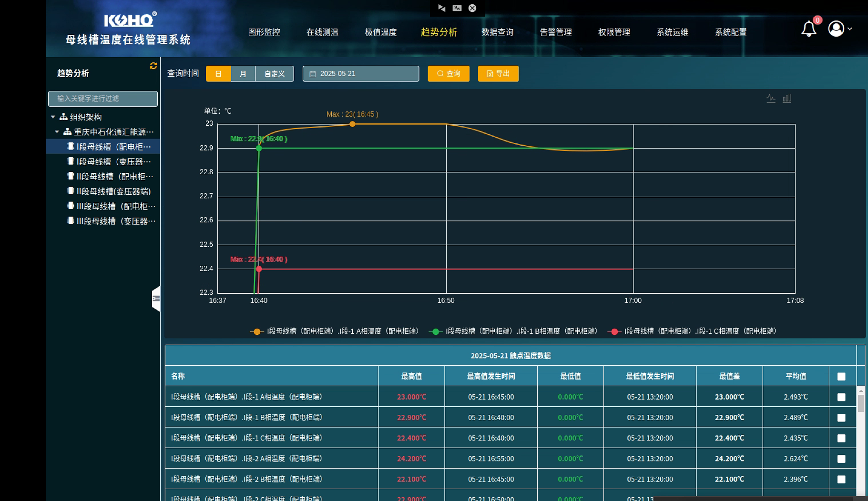Click the 查询 search button
The width and height of the screenshot is (868, 501).
click(448, 74)
